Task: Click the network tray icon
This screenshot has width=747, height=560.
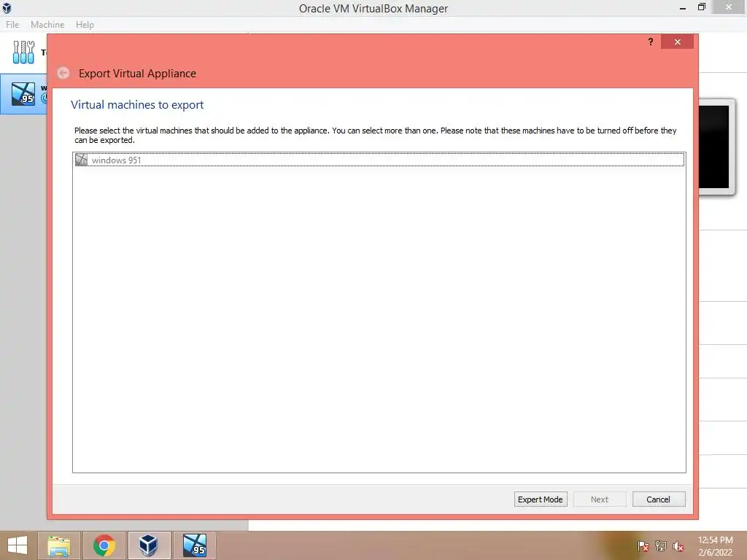Action: tap(661, 546)
